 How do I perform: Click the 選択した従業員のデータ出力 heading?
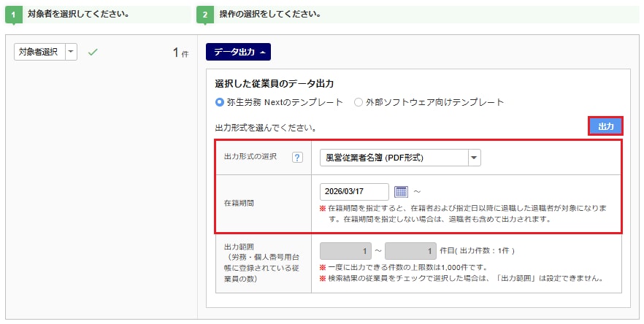pyautogui.click(x=275, y=84)
